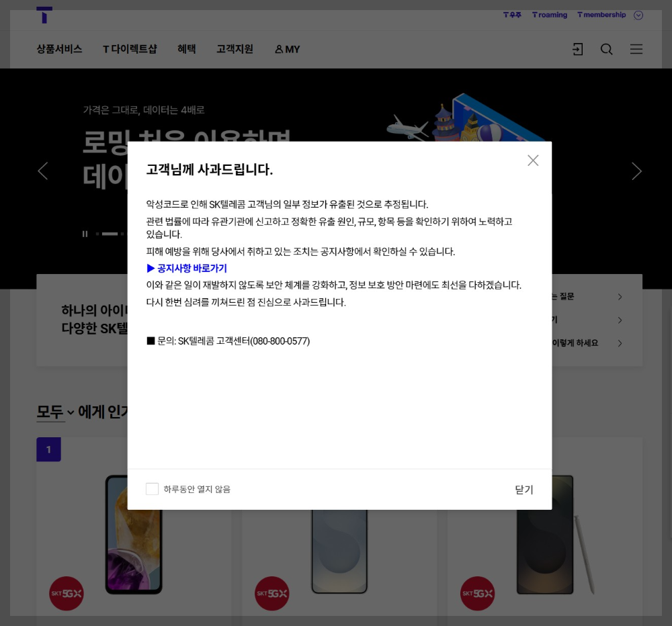The height and width of the screenshot is (626, 672).
Task: Click the T logo in the header
Action: 44,15
